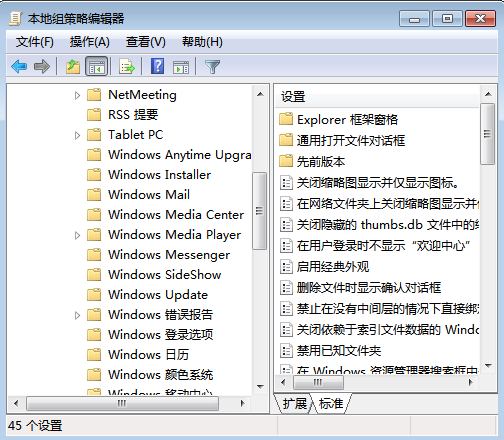Select Windows Media Center in tree
504x440 pixels.
(176, 215)
